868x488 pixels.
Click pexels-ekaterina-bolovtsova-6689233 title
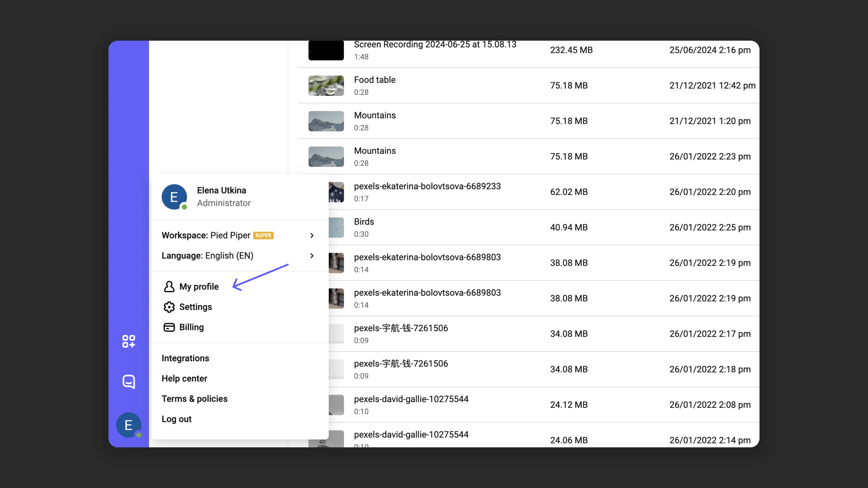pos(427,186)
